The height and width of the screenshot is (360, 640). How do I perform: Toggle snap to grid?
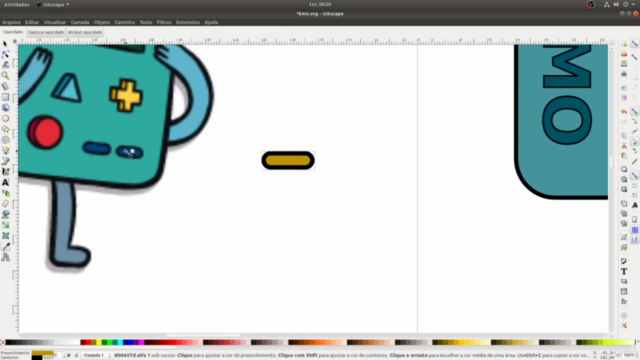(635, 230)
